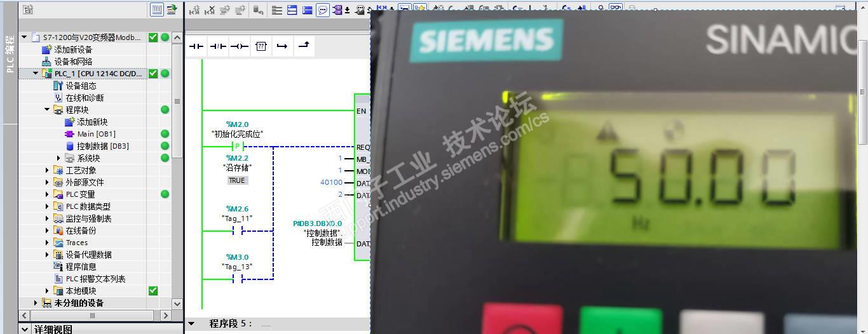Click the project tree open-view icon beside it
Viewport: 868px width, 334px height.
172,10
